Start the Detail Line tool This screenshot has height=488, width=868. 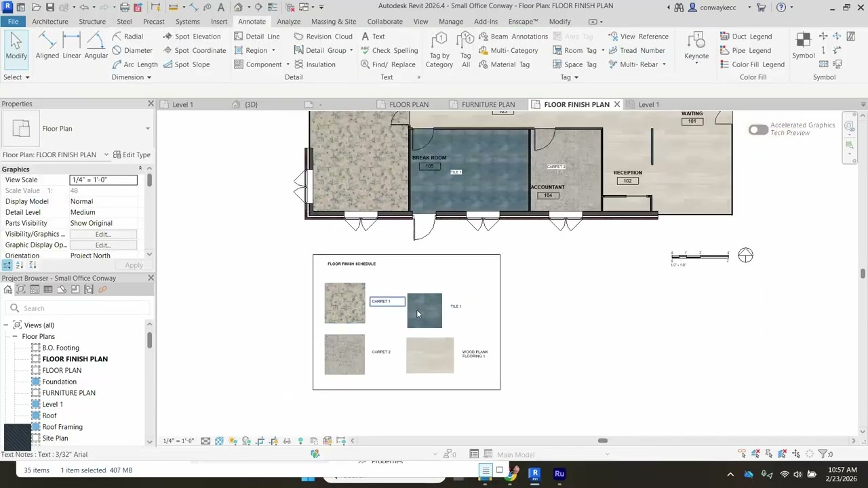click(256, 37)
